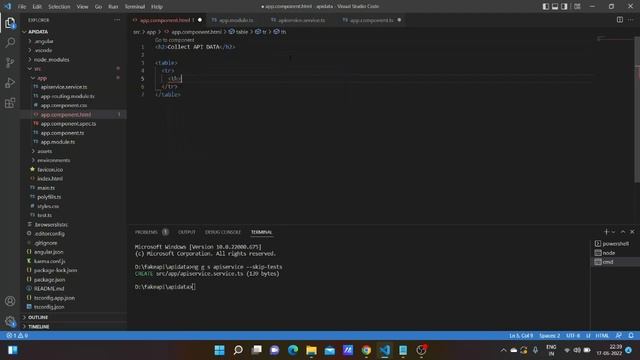Switch to the Debug Console tab
This screenshot has width=640, height=360.
click(x=223, y=232)
